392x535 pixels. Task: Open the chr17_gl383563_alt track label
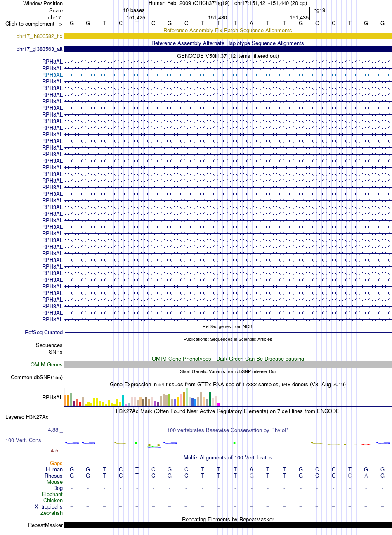pyautogui.click(x=40, y=49)
